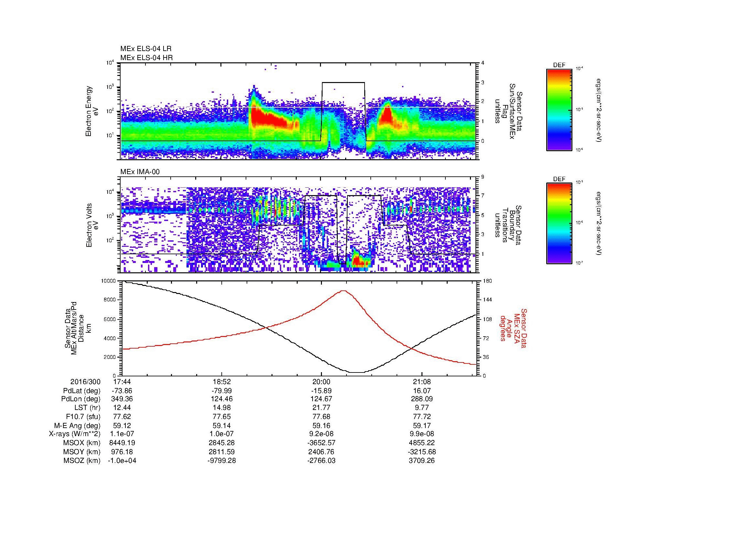The height and width of the screenshot is (534, 756).
Task: Click the X-rays value '1.1e-07'
Action: (122, 434)
